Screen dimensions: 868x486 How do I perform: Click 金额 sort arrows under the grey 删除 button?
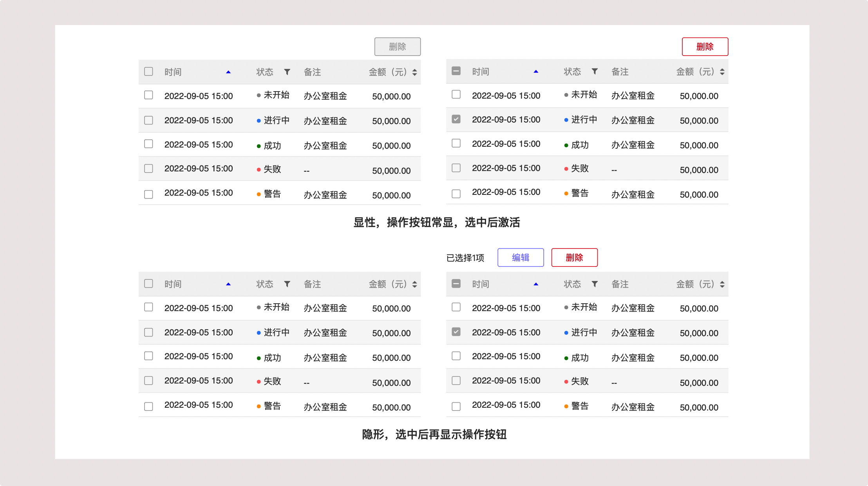click(414, 72)
